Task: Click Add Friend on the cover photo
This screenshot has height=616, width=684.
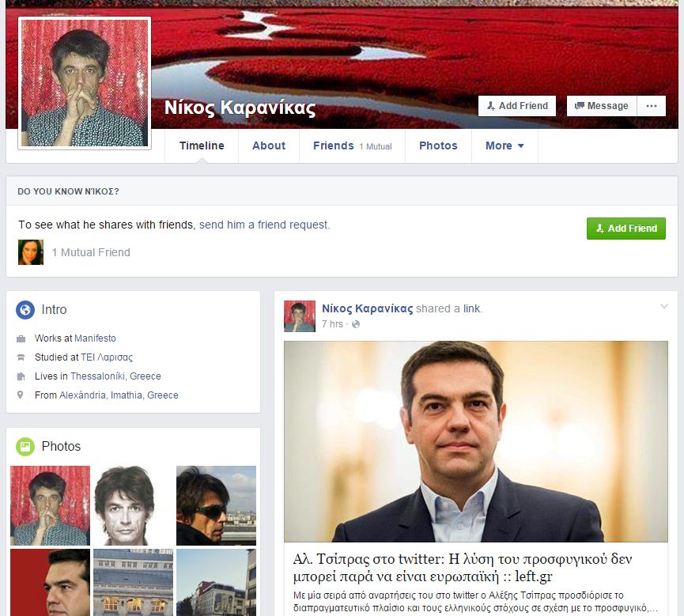Action: point(517,106)
